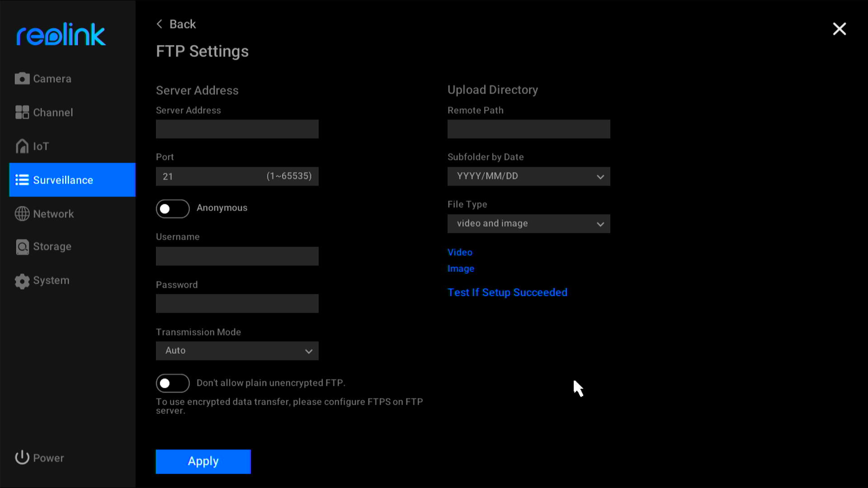Click Test If Setup Succeeded link
868x488 pixels.
(x=507, y=292)
